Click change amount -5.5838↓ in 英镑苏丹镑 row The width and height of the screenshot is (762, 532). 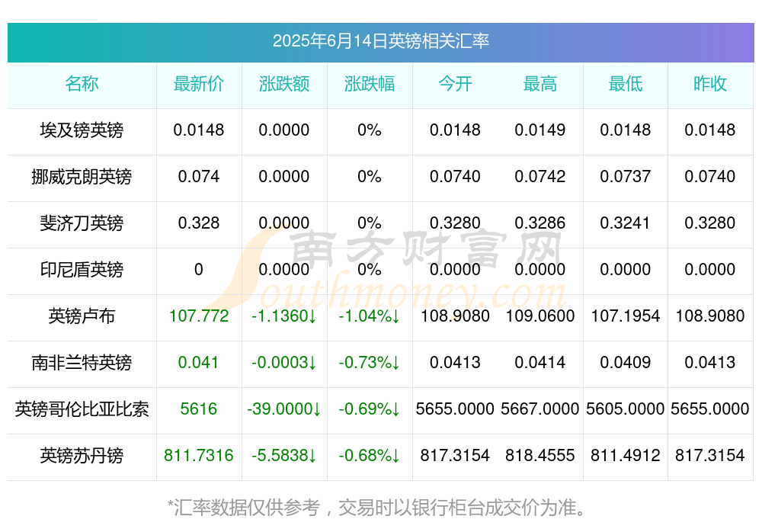pyautogui.click(x=284, y=456)
